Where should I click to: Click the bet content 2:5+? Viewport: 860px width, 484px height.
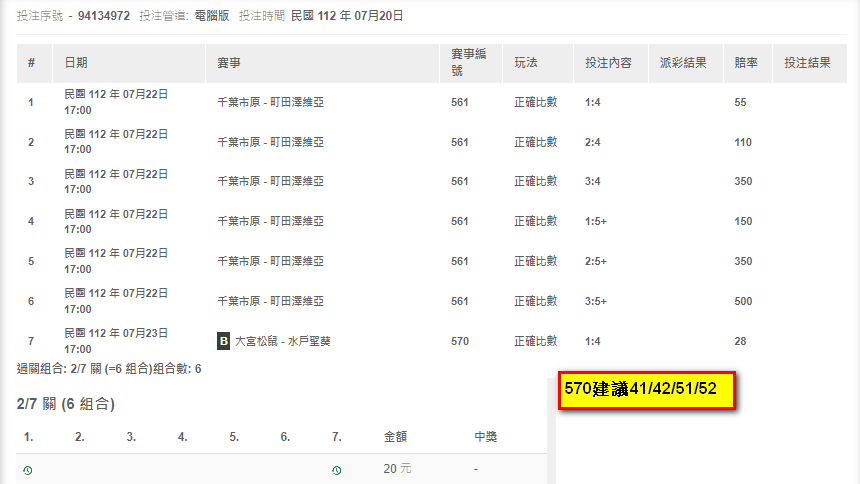(x=596, y=261)
